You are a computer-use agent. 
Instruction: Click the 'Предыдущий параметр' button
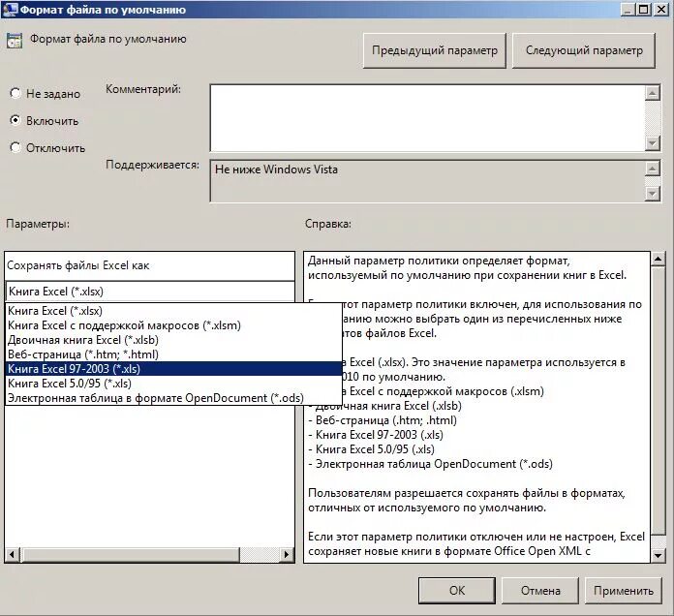(x=435, y=50)
